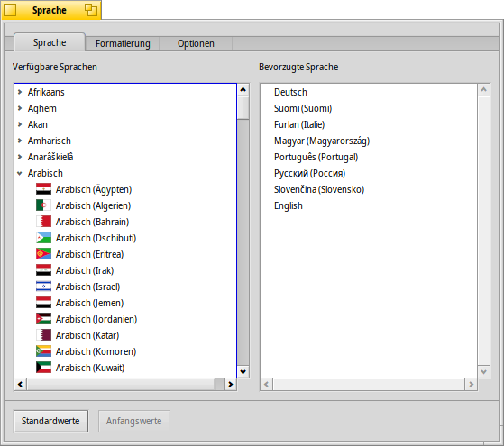
Task: Click the Eritrea flag icon
Action: [x=43, y=254]
